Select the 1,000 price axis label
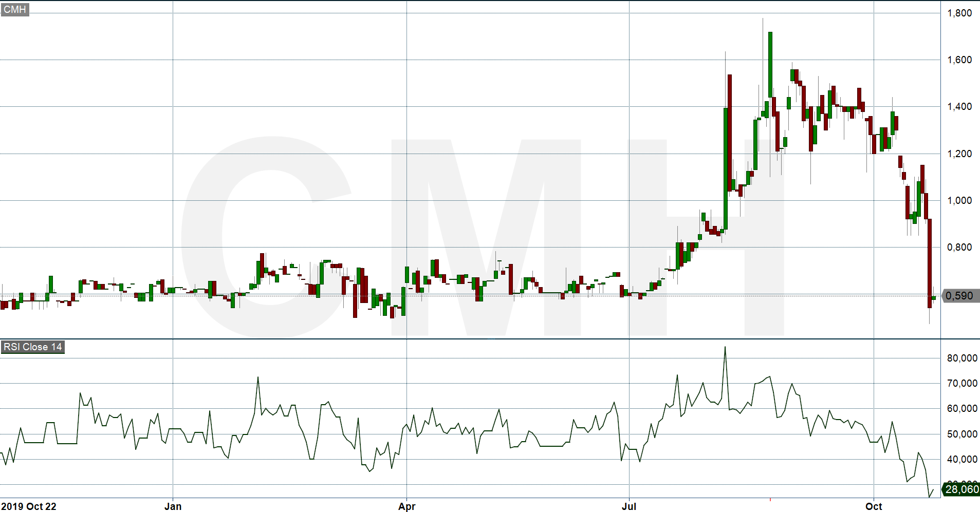 [959, 201]
